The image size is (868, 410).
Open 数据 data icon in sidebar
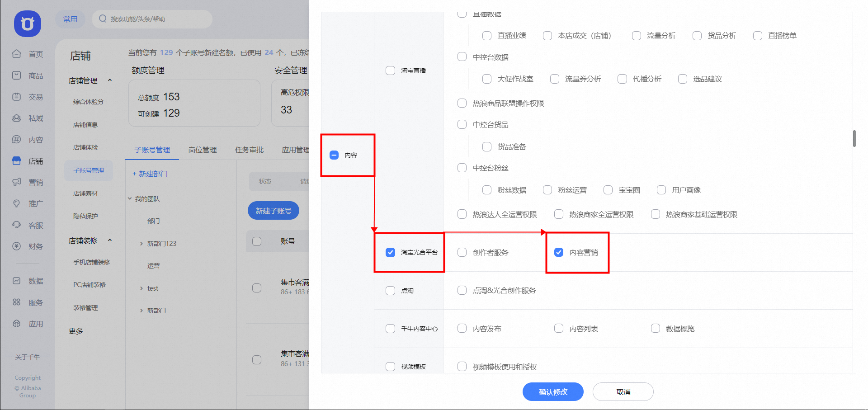[x=17, y=281]
